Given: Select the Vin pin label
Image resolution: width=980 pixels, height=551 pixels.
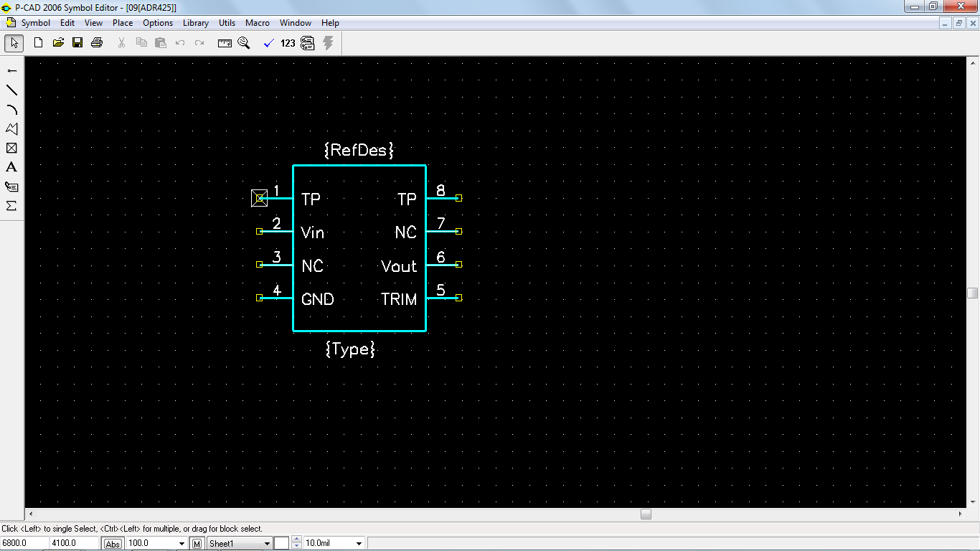Looking at the screenshot, I should 313,232.
